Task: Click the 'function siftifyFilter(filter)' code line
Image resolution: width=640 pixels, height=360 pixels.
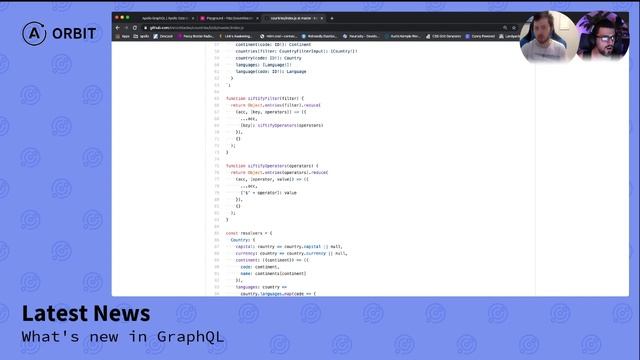Action: (x=265, y=98)
